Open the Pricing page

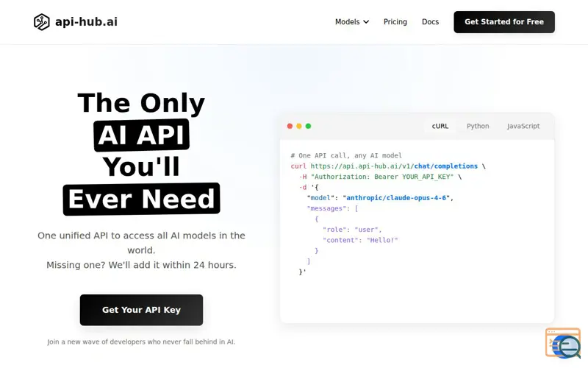tap(395, 22)
